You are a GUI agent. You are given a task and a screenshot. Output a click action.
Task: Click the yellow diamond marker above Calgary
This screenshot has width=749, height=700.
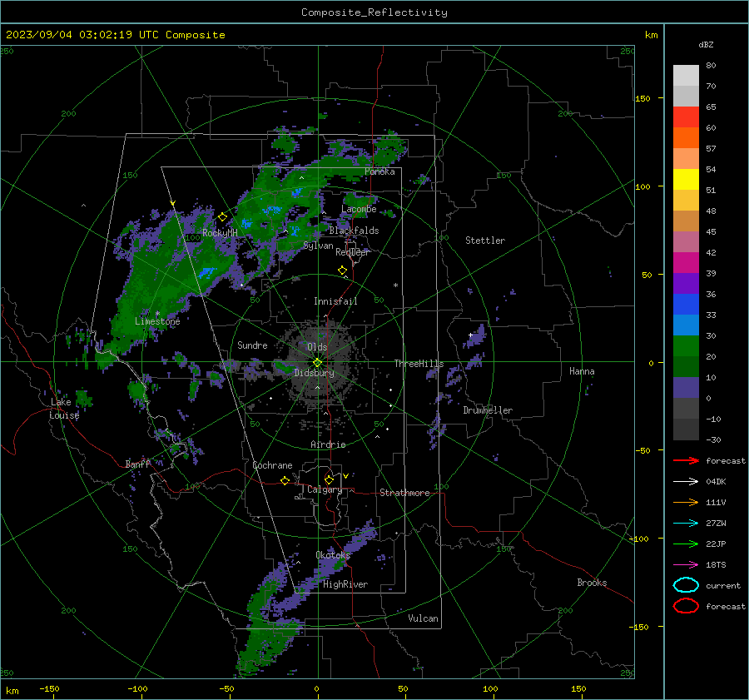(x=329, y=479)
